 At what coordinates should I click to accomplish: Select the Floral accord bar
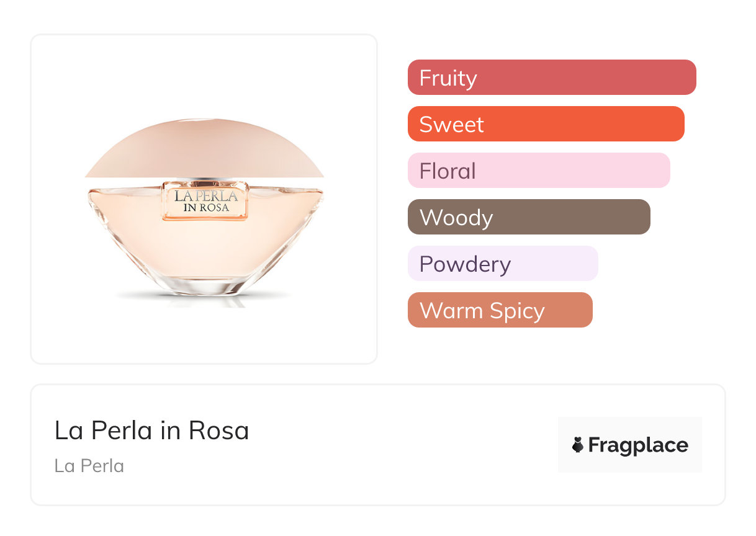point(539,171)
